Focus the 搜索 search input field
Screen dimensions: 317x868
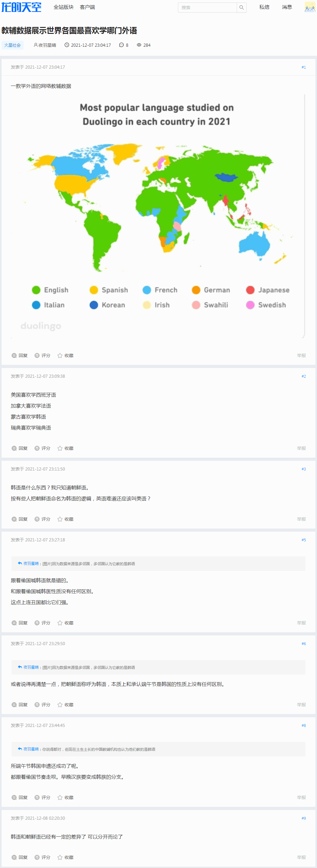tap(207, 8)
